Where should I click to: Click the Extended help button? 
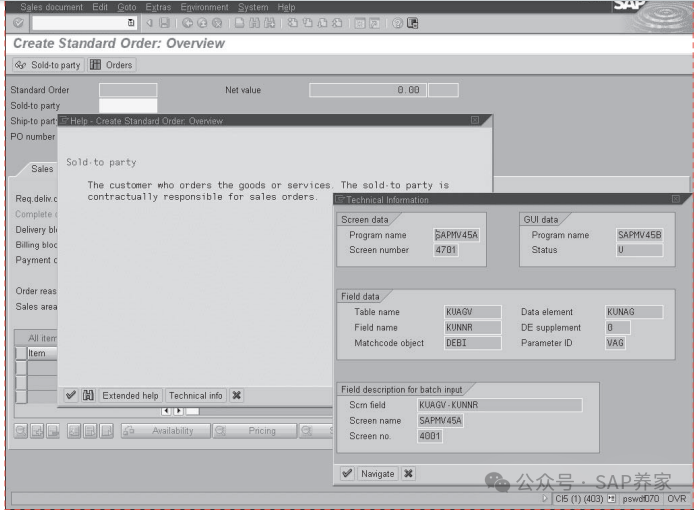tap(130, 395)
